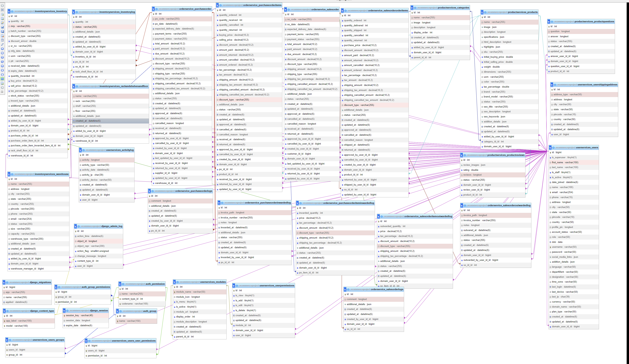Collapse columns of productservices_productquestions with V button

click(549, 22)
